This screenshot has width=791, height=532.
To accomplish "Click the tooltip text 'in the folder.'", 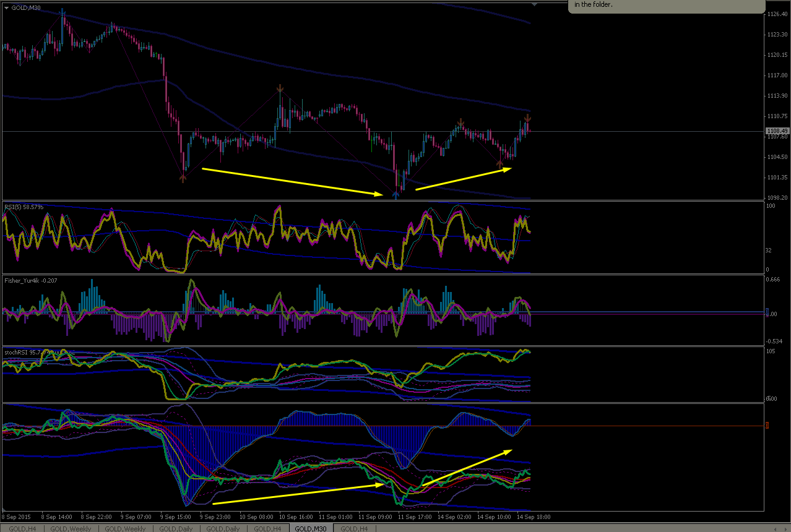I will click(x=593, y=5).
